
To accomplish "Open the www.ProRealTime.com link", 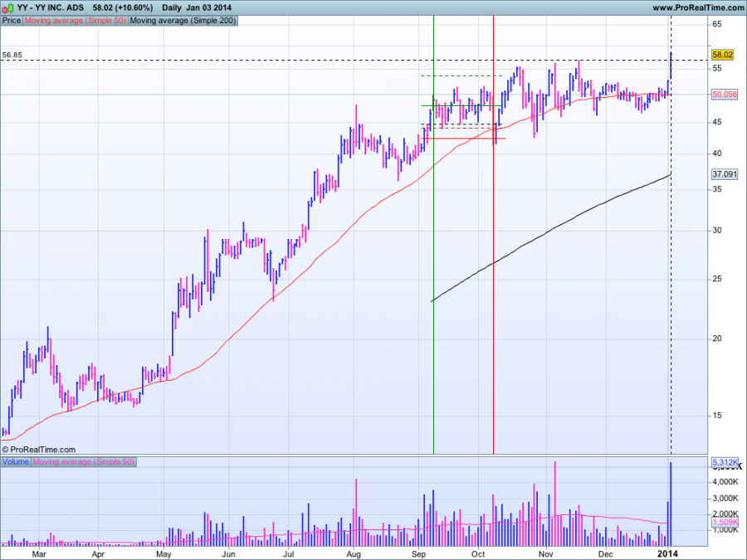I will pyautogui.click(x=697, y=7).
